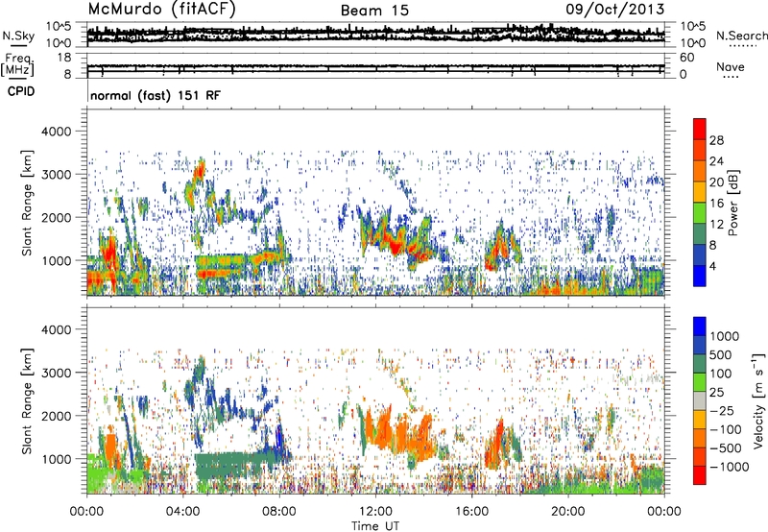Click the "CPID" label

point(21,91)
